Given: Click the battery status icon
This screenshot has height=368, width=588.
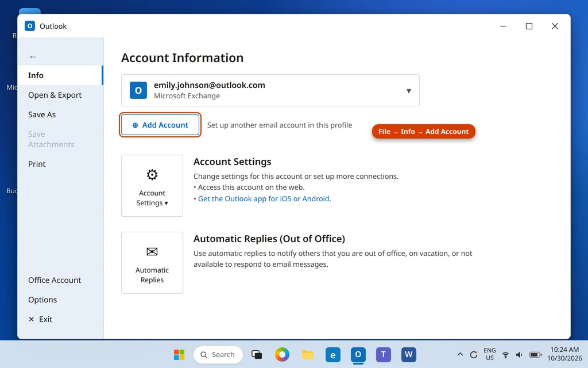Looking at the screenshot, I should click(x=535, y=355).
